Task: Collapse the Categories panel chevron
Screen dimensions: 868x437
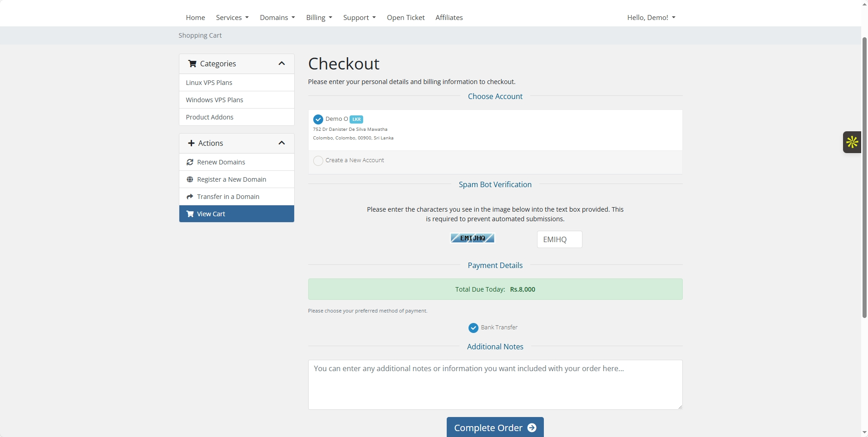Action: [281, 64]
